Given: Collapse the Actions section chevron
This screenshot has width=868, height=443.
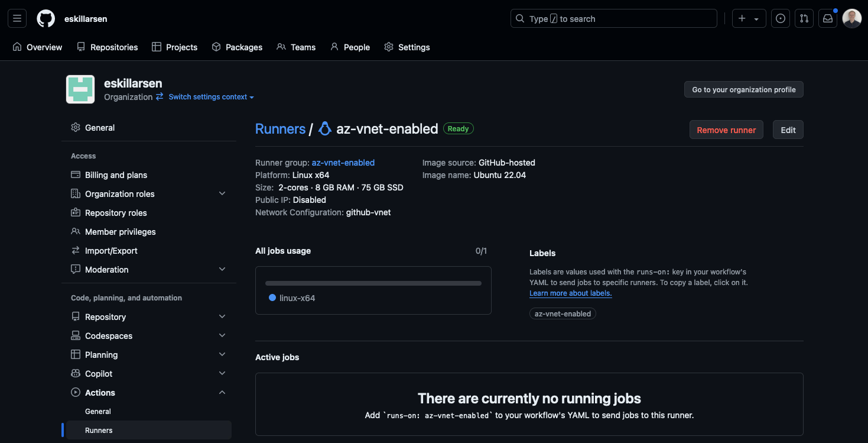Looking at the screenshot, I should point(222,392).
